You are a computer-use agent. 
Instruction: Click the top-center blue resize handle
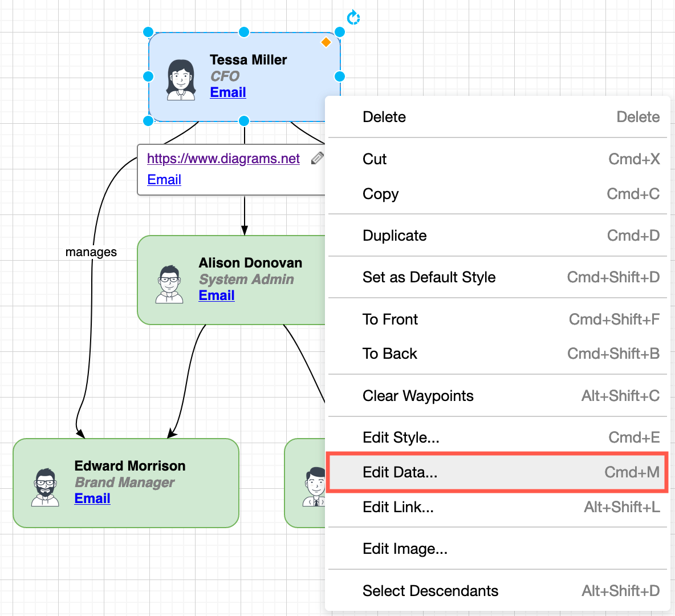point(244,32)
